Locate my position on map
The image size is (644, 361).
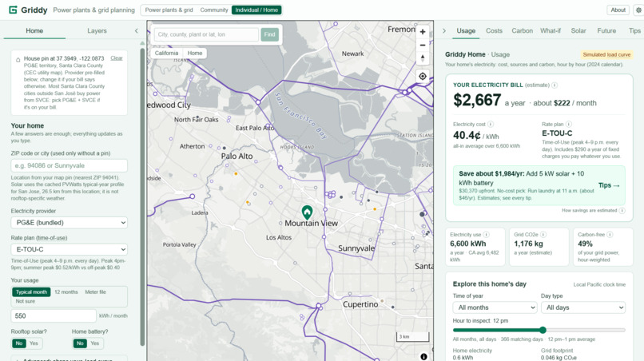click(x=422, y=77)
